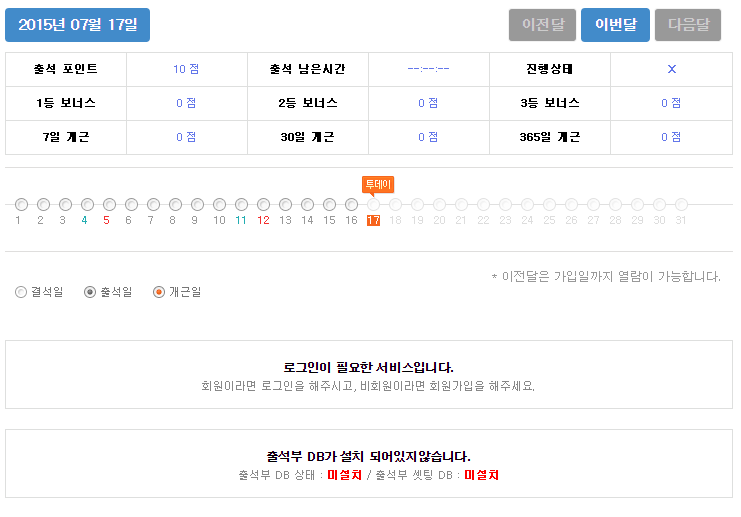Click the day 24 circle on timeline
The width and height of the screenshot is (741, 517).
[x=527, y=204]
